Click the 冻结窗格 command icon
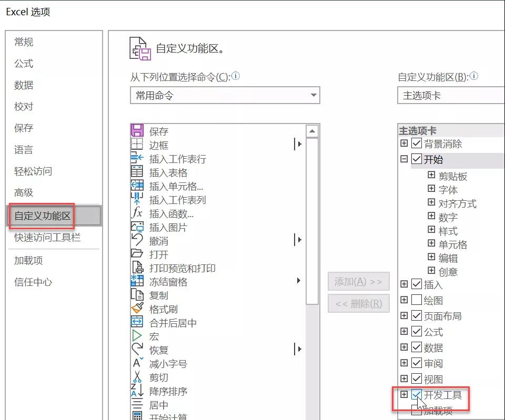This screenshot has height=420, width=505. [137, 282]
